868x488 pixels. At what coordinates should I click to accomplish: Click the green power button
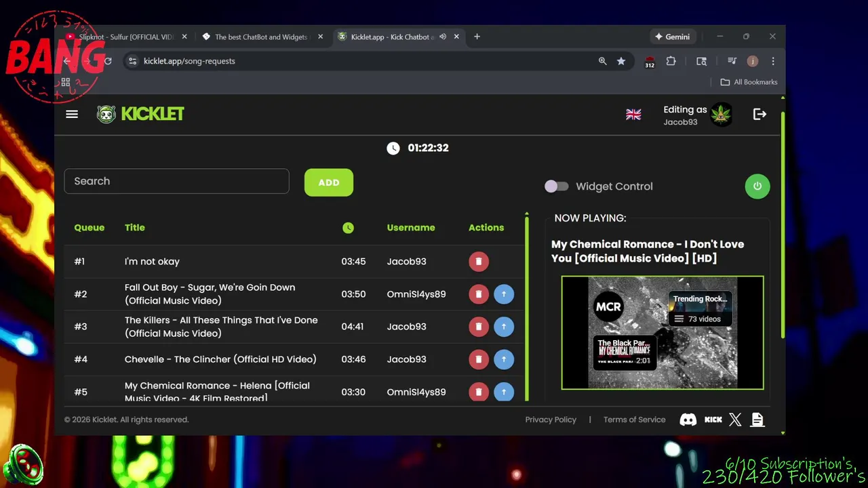757,186
